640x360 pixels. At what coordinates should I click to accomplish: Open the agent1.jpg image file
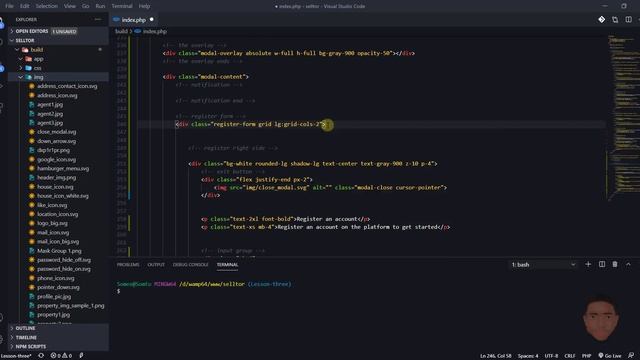click(x=50, y=104)
